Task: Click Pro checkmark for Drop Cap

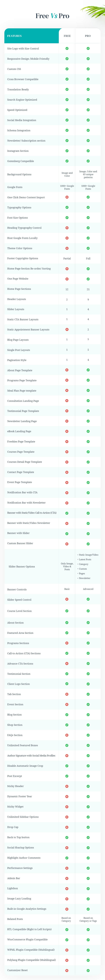Action: (88, 827)
